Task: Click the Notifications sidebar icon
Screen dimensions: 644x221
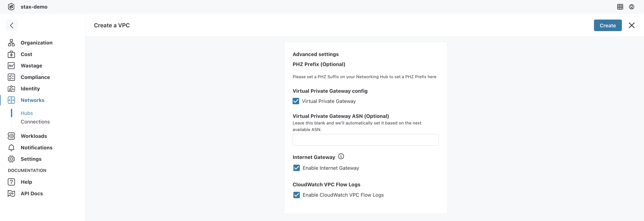Action: click(12, 147)
